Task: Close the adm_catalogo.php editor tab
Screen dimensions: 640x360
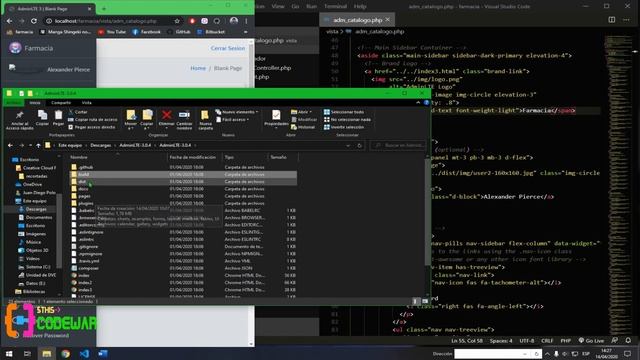Action: (x=388, y=20)
